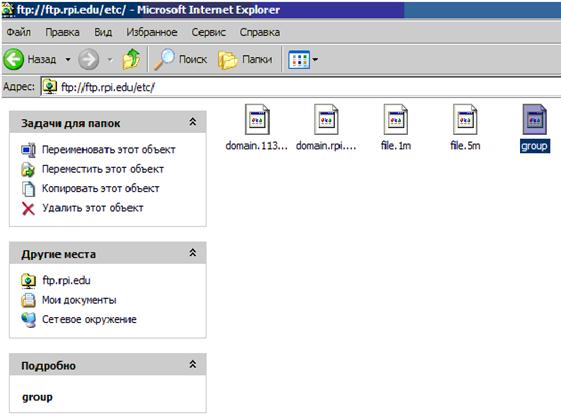This screenshot has width=561, height=420.
Task: Click the rename icon beside Переименовать
Action: pyautogui.click(x=28, y=150)
